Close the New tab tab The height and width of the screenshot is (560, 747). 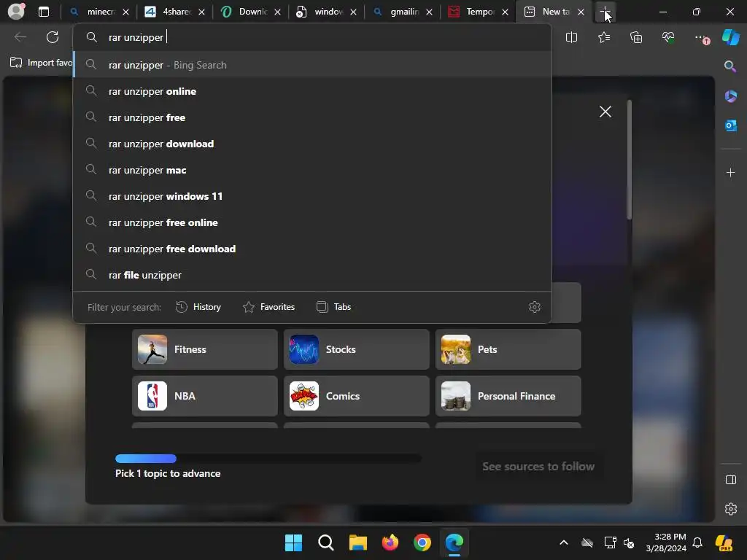[x=581, y=12]
